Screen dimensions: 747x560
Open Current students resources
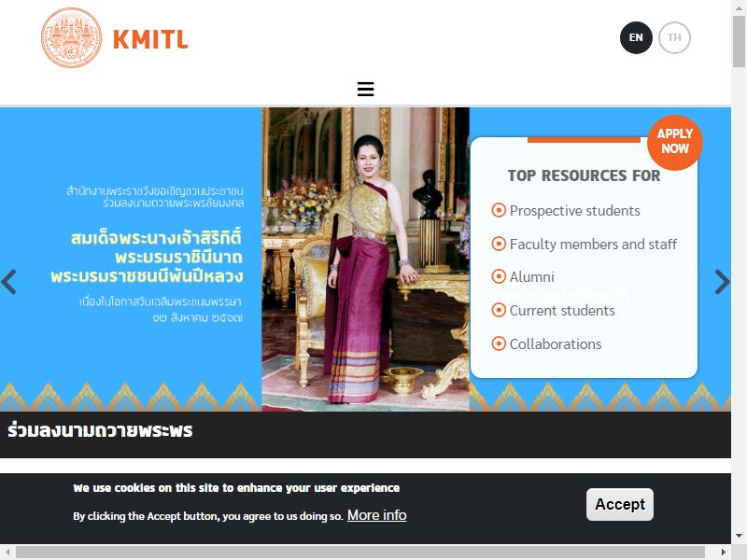[x=562, y=311]
